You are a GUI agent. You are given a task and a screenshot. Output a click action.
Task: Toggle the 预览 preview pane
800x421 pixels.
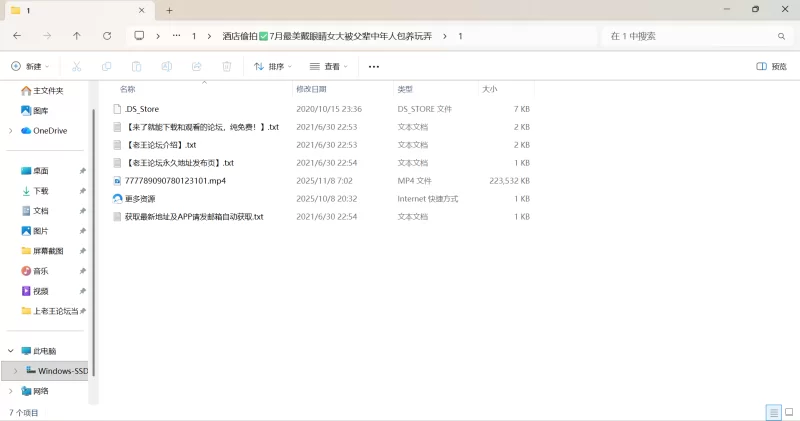[770, 66]
